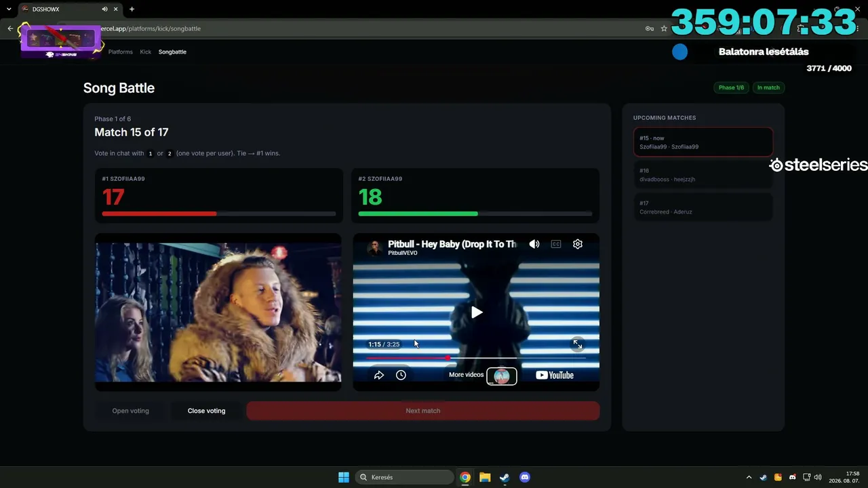Open File Explorer from the taskbar
The width and height of the screenshot is (868, 488).
[485, 477]
